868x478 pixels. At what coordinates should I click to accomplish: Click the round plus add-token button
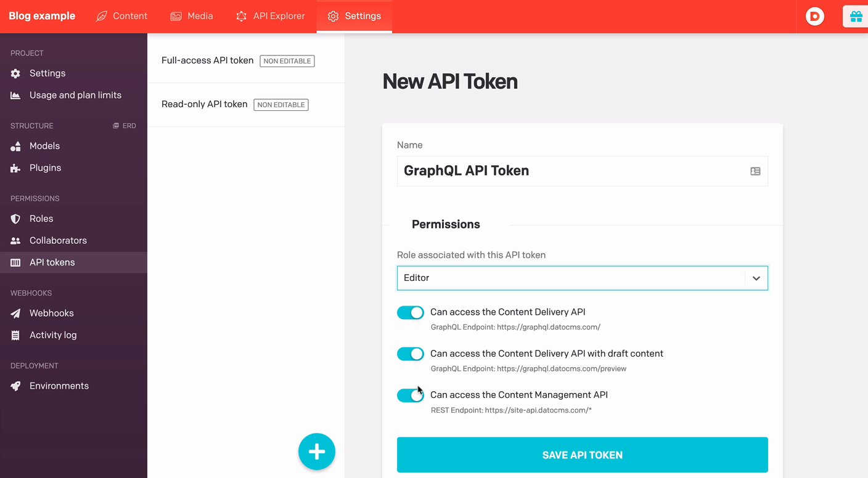click(x=317, y=452)
